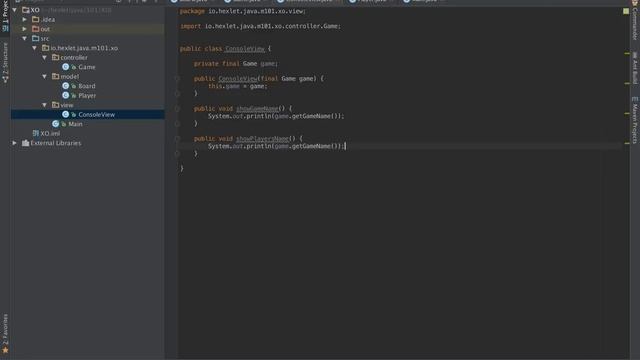The image size is (640, 360).
Task: Select ConsoleView in project tree
Action: (96, 115)
